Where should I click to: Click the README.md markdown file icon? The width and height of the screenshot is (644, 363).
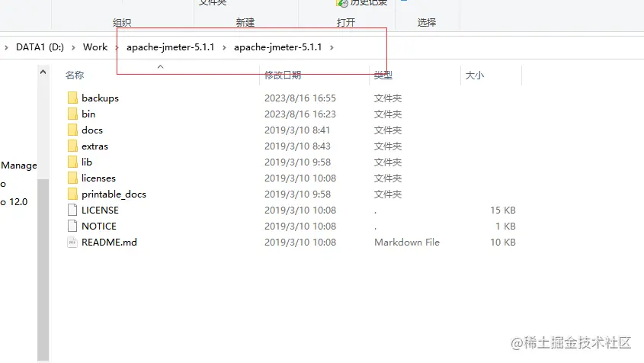coord(72,243)
